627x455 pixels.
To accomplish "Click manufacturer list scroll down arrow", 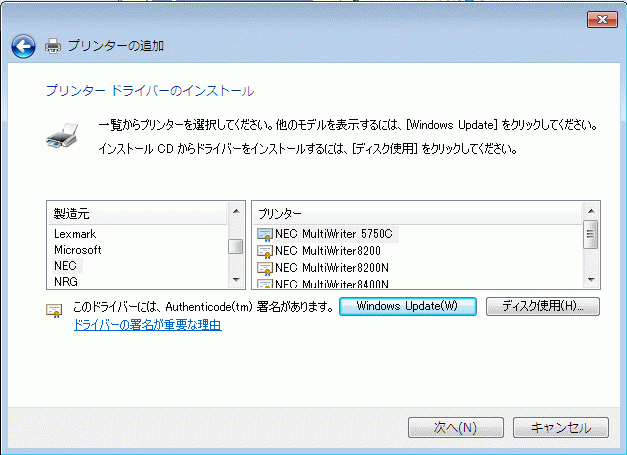I will [x=236, y=279].
